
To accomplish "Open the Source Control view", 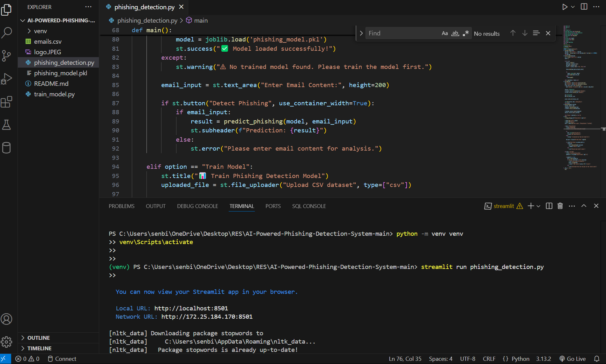I will pyautogui.click(x=7, y=56).
